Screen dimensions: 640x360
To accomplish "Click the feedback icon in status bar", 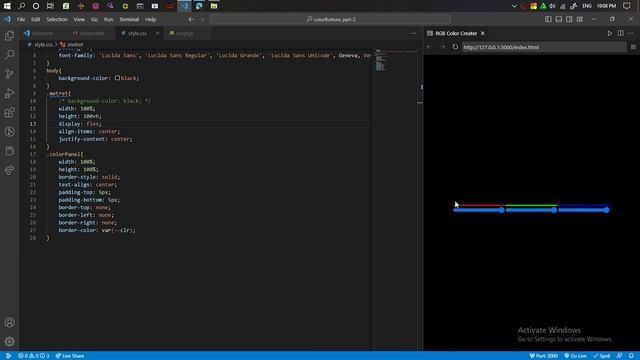I will [619, 356].
